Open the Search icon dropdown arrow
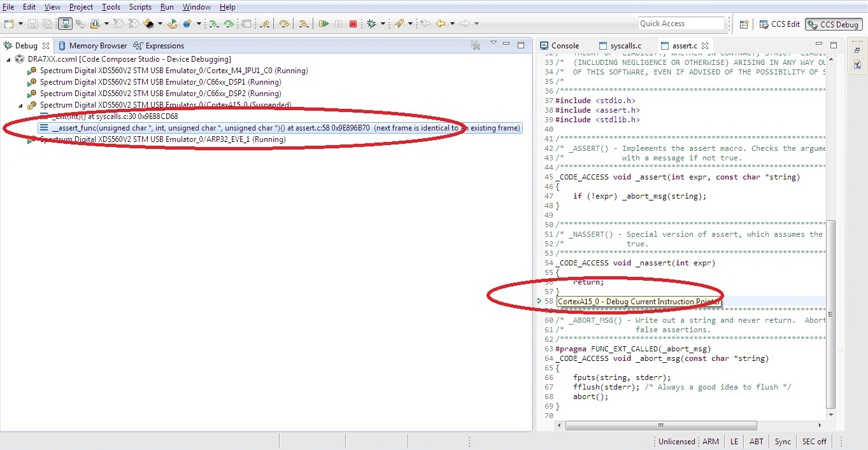 pyautogui.click(x=410, y=24)
